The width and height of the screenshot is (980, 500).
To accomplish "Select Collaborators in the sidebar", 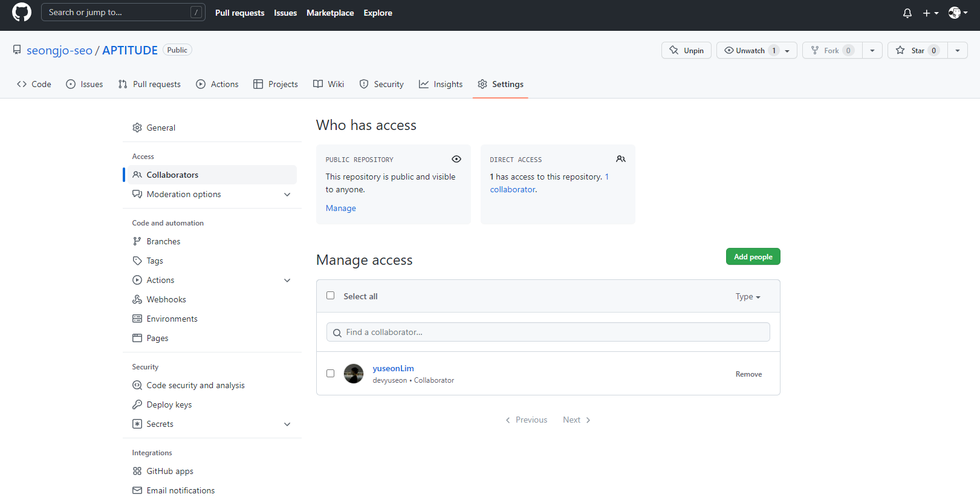I will coord(212,175).
